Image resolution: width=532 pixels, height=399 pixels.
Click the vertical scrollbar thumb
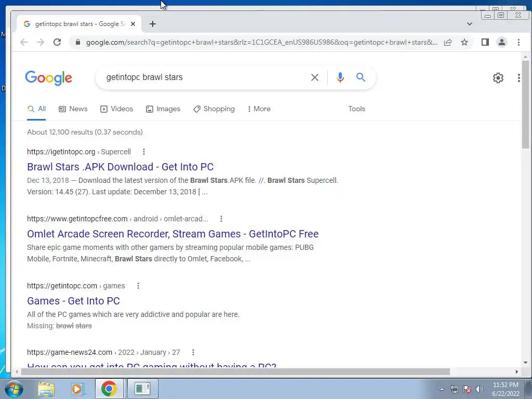pos(525,104)
